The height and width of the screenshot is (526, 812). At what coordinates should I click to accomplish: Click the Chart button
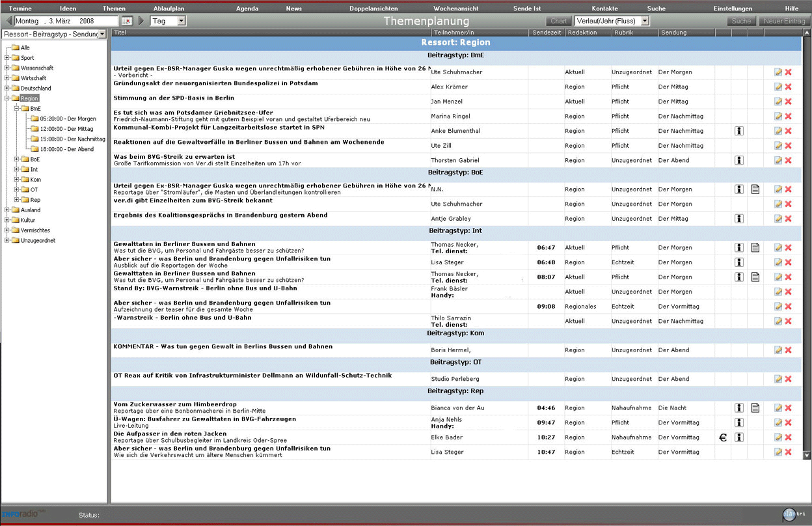(558, 21)
